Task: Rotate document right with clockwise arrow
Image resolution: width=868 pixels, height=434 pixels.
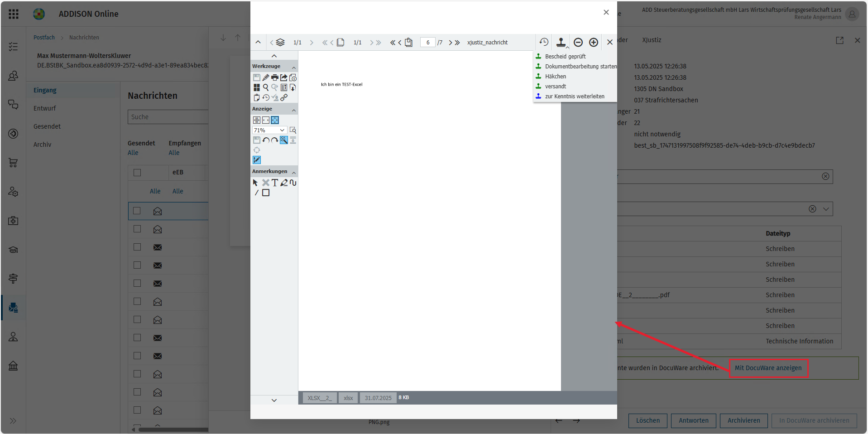Action: 274,140
